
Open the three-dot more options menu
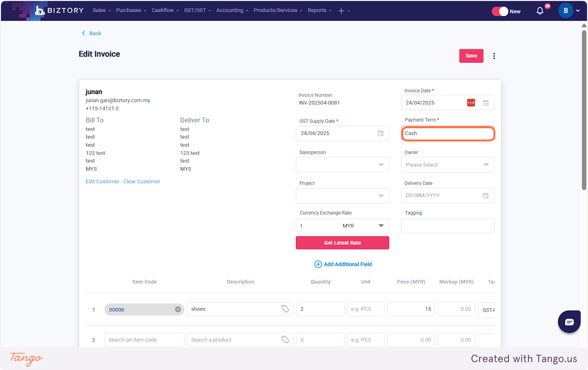click(x=494, y=56)
